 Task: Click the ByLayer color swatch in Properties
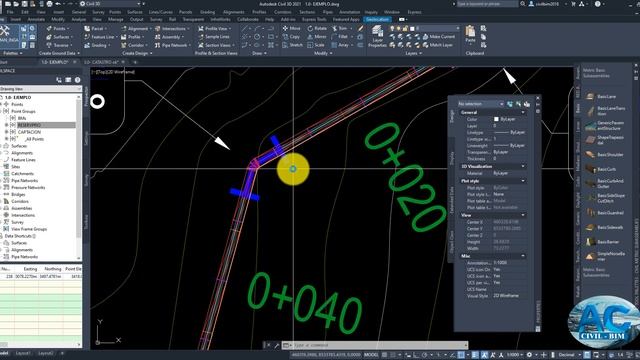point(496,119)
